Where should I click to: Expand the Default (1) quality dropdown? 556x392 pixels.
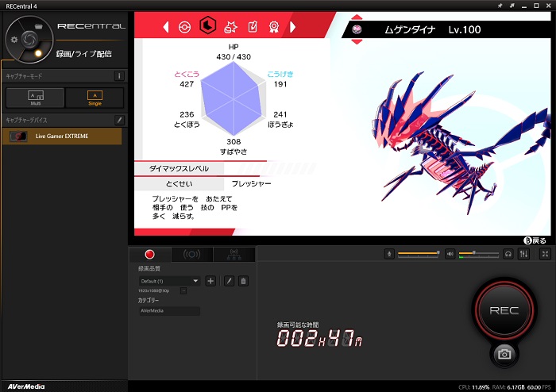[x=169, y=281]
